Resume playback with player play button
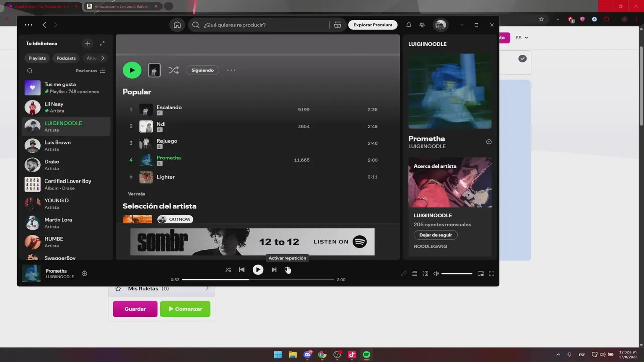The image size is (644, 362). pos(258,270)
